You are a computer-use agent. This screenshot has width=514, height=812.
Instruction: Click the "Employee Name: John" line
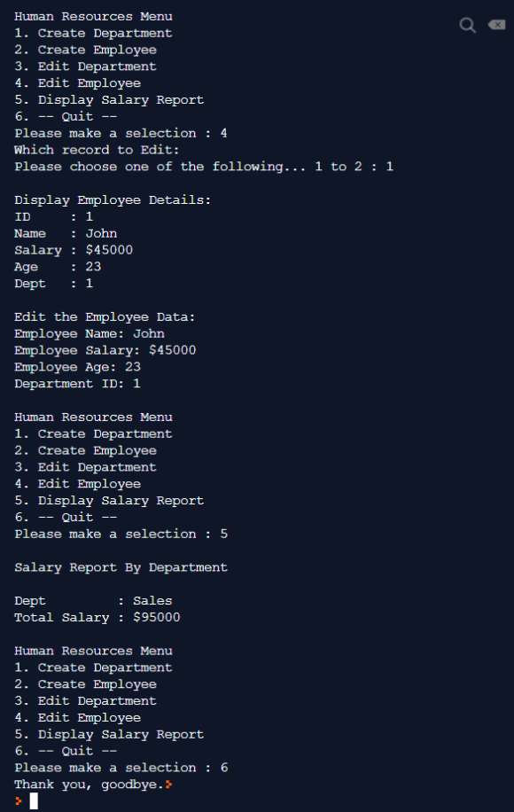[90, 333]
